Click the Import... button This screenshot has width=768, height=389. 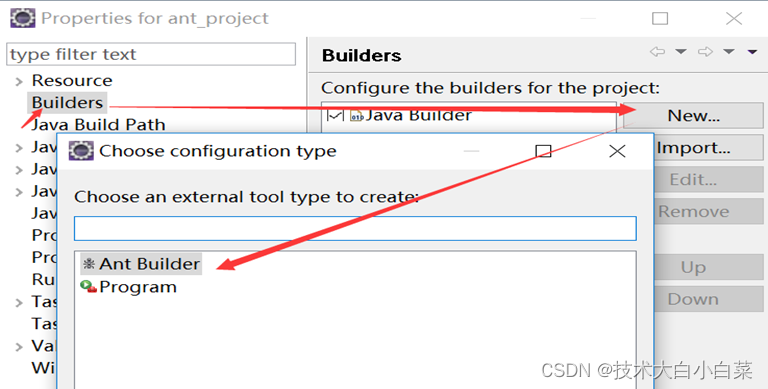708,147
